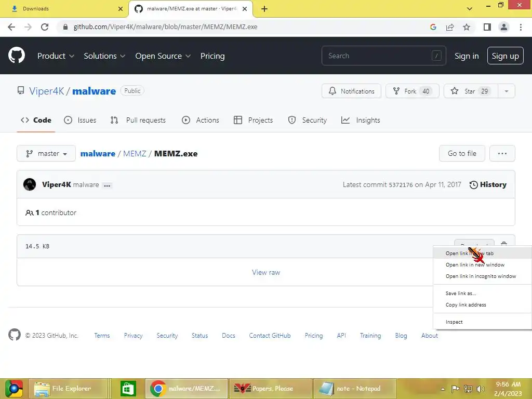Switch to the Security tab
This screenshot has height=399, width=532.
point(307,120)
